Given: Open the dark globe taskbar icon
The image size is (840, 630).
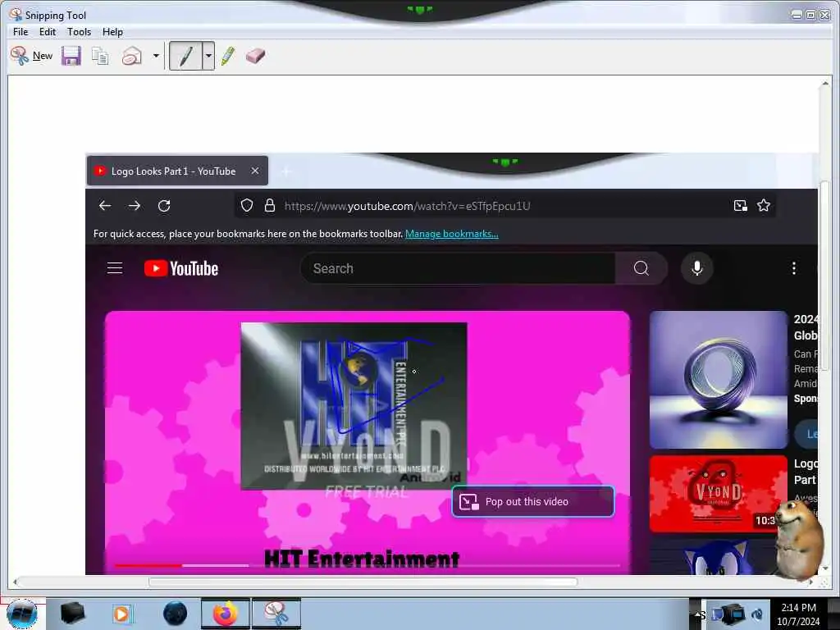Looking at the screenshot, I should pos(175,614).
